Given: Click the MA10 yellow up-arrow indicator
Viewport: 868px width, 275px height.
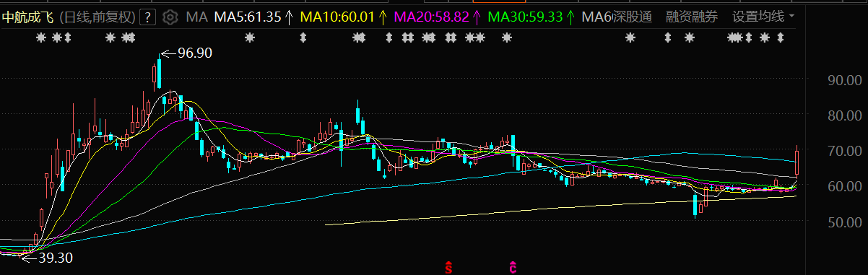Looking at the screenshot, I should (x=383, y=17).
